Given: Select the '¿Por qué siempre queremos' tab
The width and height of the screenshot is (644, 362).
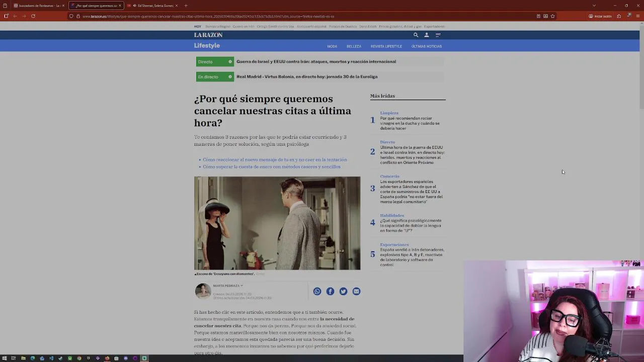Looking at the screenshot, I should click(96, 6).
